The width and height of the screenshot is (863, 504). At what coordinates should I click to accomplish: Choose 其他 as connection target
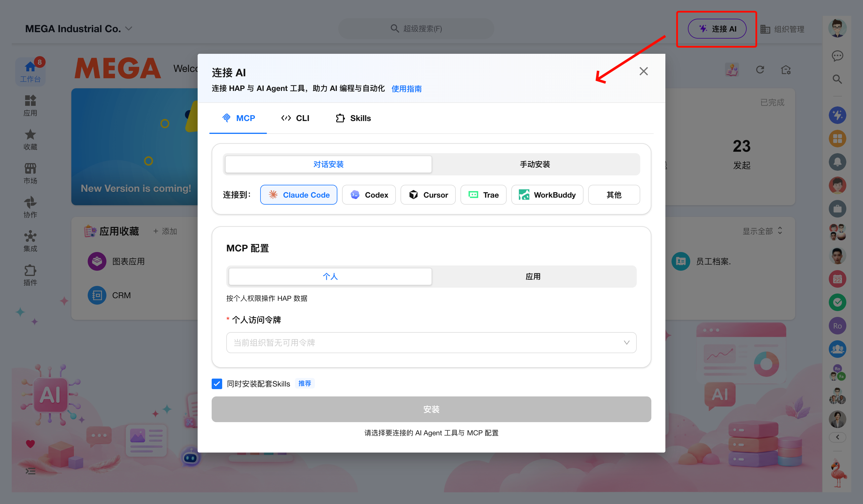tap(614, 195)
